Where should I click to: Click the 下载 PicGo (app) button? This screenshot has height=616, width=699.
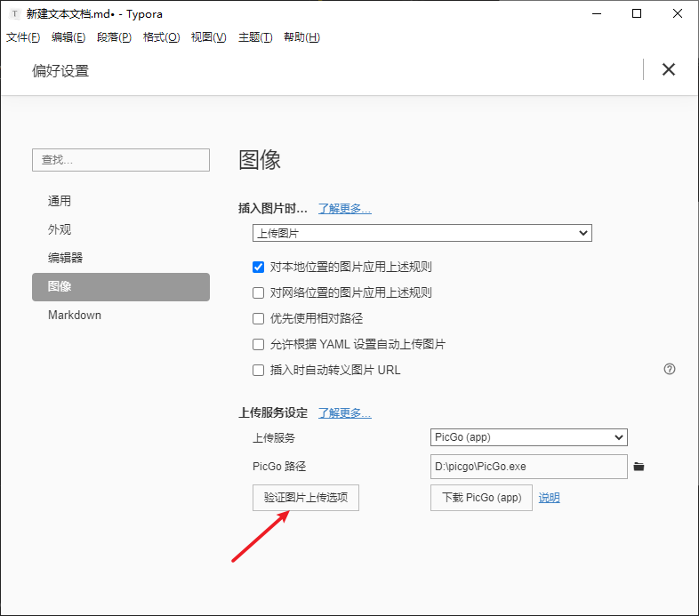click(x=481, y=498)
